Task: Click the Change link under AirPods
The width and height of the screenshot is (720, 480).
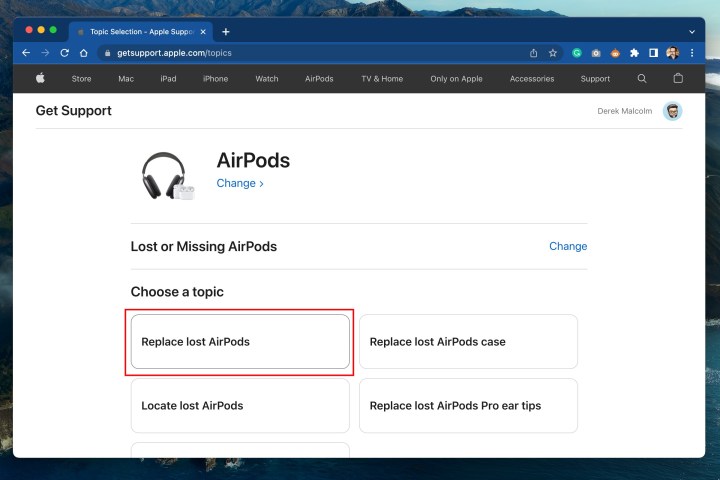Action: (x=240, y=183)
